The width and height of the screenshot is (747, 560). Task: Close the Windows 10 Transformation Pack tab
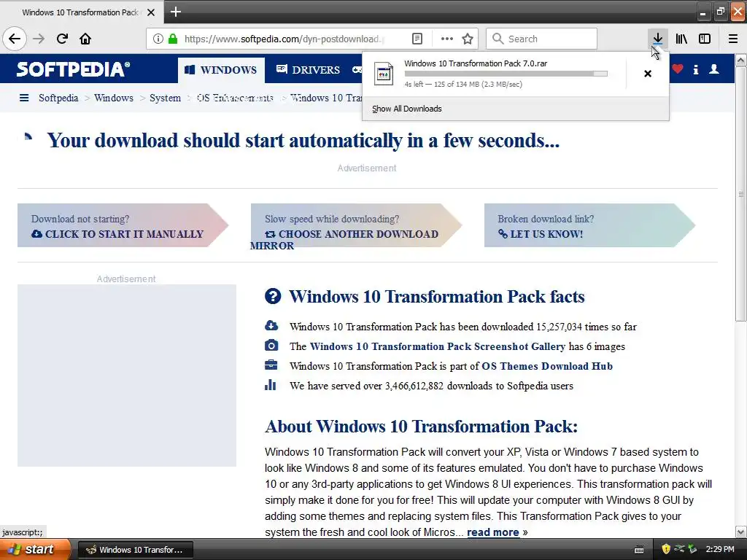pyautogui.click(x=151, y=12)
